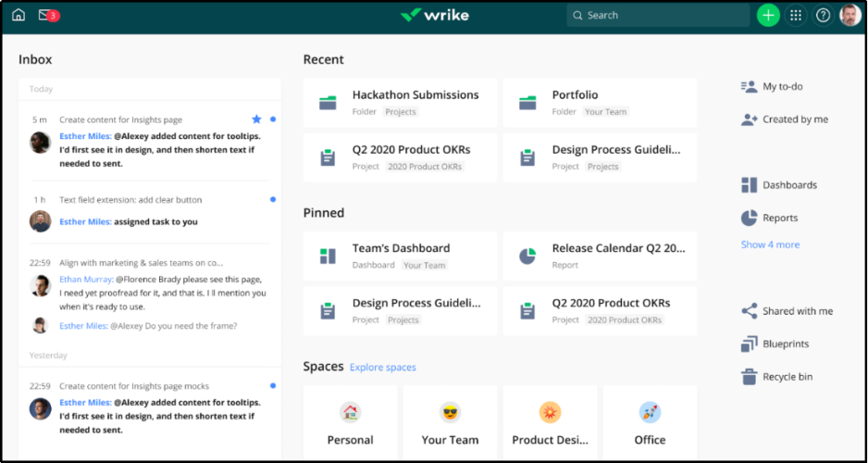Open Shared with me label
The height and width of the screenshot is (463, 868).
point(798,311)
